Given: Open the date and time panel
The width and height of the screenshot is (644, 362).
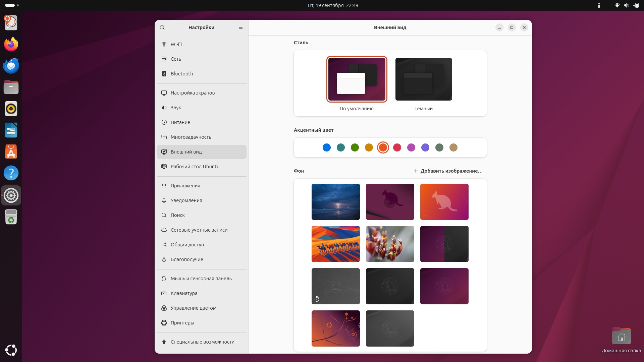Looking at the screenshot, I should tap(333, 5).
